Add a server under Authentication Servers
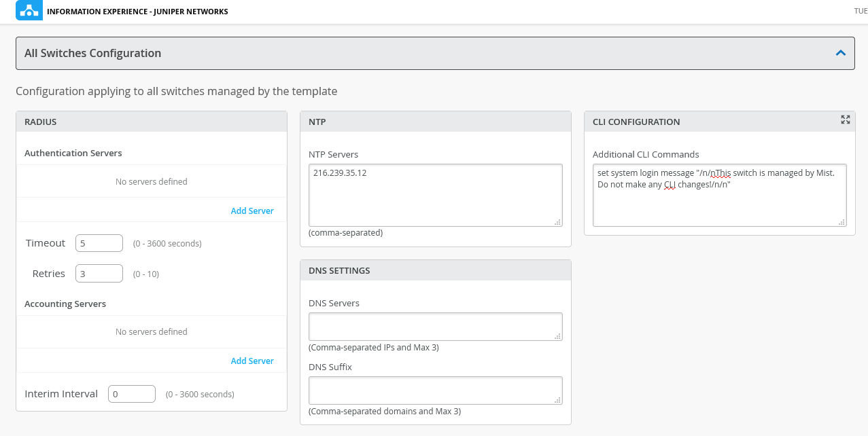This screenshot has height=436, width=868. (x=252, y=211)
